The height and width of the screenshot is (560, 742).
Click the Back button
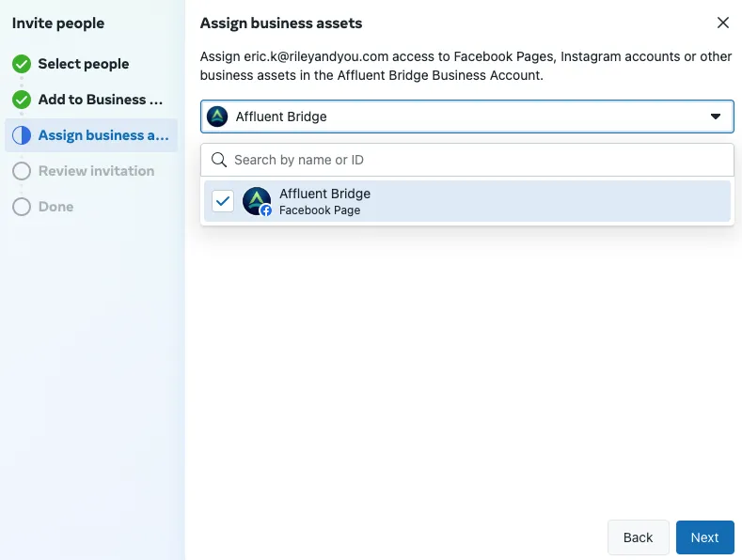point(638,537)
